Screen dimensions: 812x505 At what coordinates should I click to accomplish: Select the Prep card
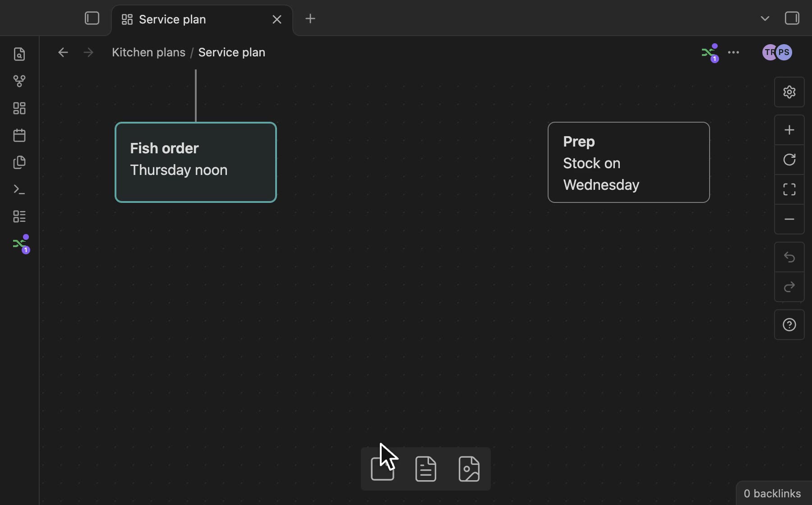(x=629, y=162)
